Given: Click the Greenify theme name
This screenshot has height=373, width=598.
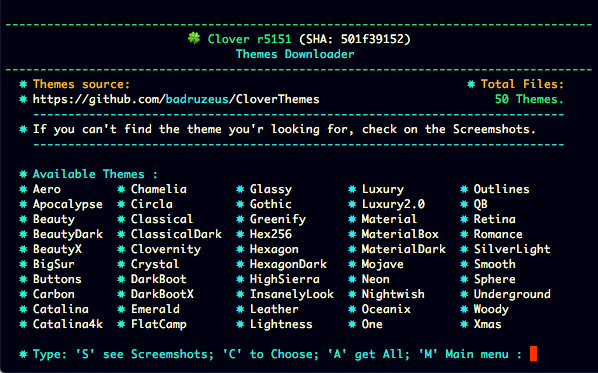Looking at the screenshot, I should click(x=278, y=220).
